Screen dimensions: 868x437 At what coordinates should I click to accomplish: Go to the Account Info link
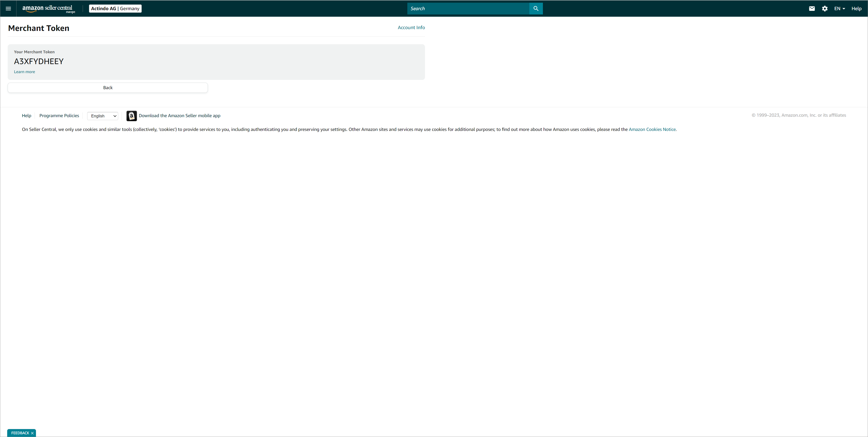click(411, 28)
